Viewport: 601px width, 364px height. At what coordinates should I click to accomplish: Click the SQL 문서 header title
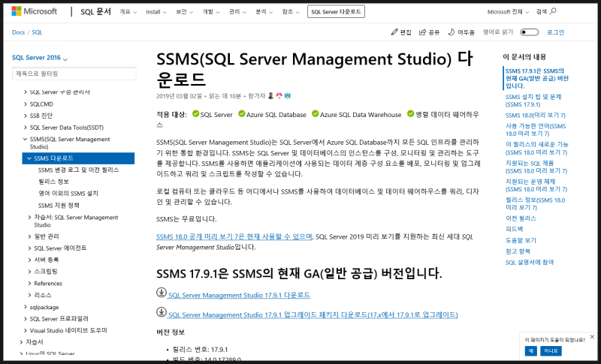point(95,12)
